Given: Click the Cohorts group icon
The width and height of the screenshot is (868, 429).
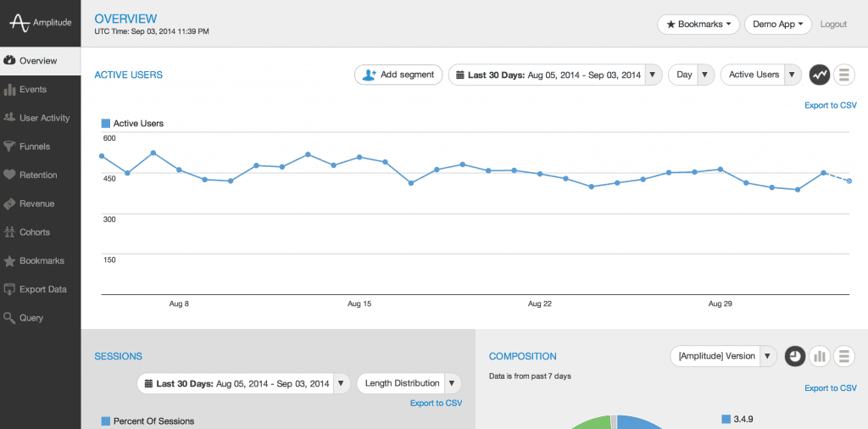Looking at the screenshot, I should [x=10, y=232].
